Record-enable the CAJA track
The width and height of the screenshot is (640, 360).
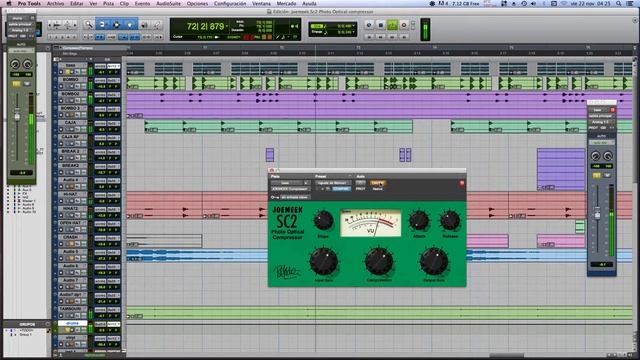[x=61, y=129]
